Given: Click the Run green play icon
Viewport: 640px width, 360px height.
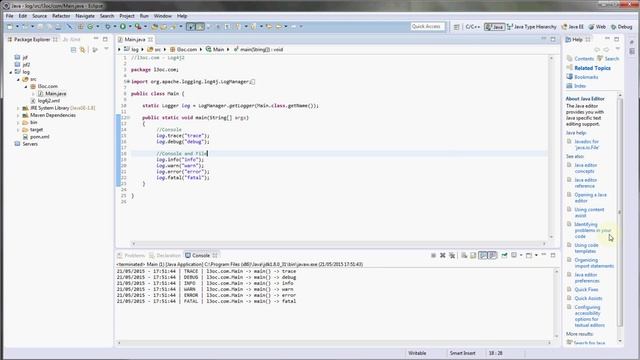Looking at the screenshot, I should 122,27.
